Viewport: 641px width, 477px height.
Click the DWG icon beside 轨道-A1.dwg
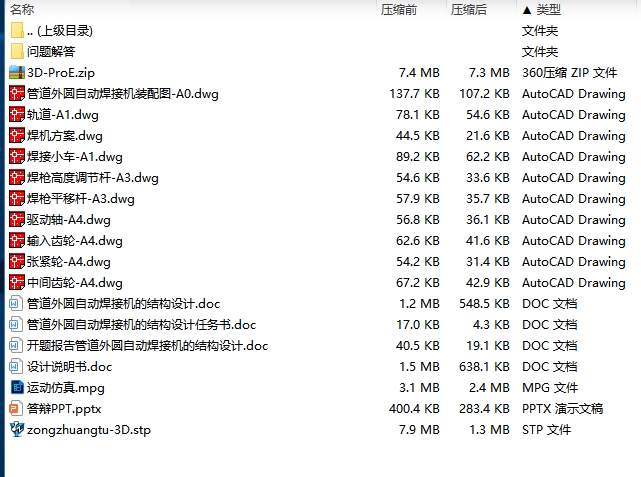click(17, 114)
